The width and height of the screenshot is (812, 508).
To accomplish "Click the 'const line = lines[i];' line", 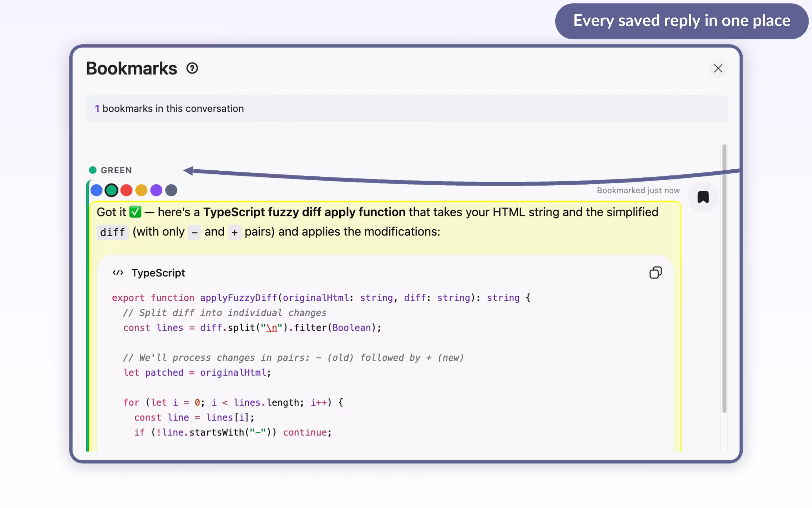I will click(x=194, y=417).
